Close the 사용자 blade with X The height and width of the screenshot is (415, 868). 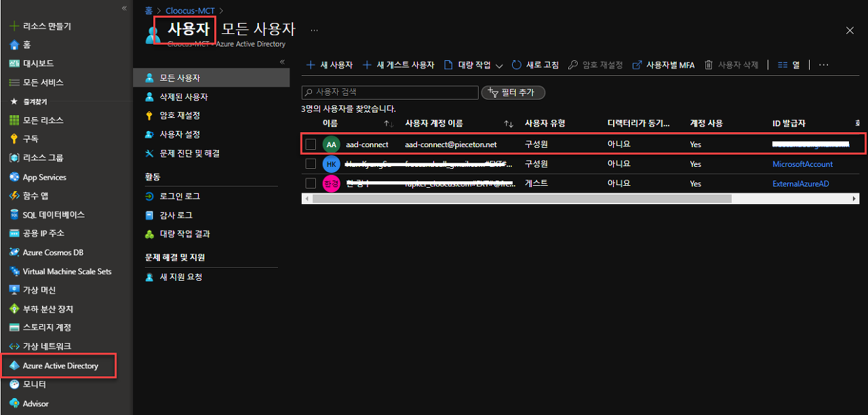[850, 30]
